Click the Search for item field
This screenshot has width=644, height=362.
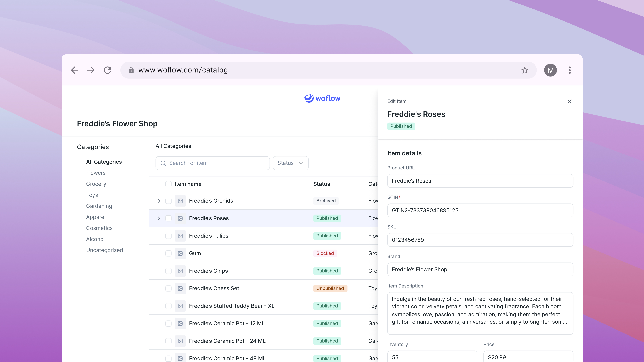213,163
